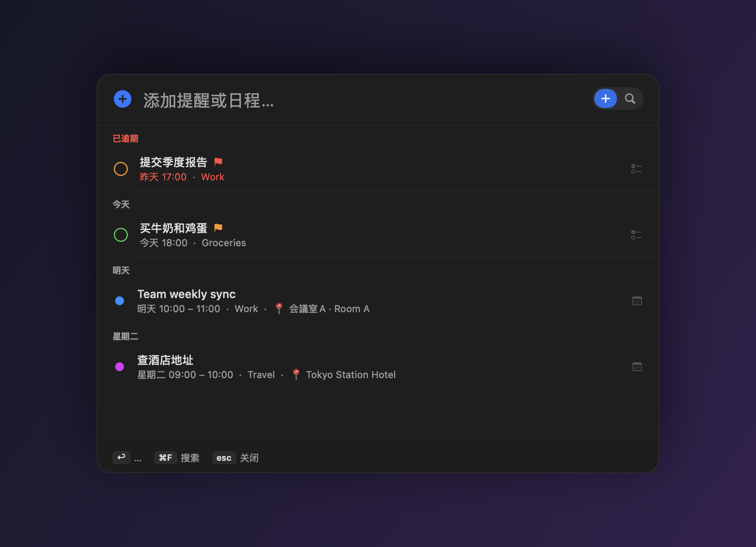Click the Groceries list label
This screenshot has height=547, width=756.
(224, 243)
